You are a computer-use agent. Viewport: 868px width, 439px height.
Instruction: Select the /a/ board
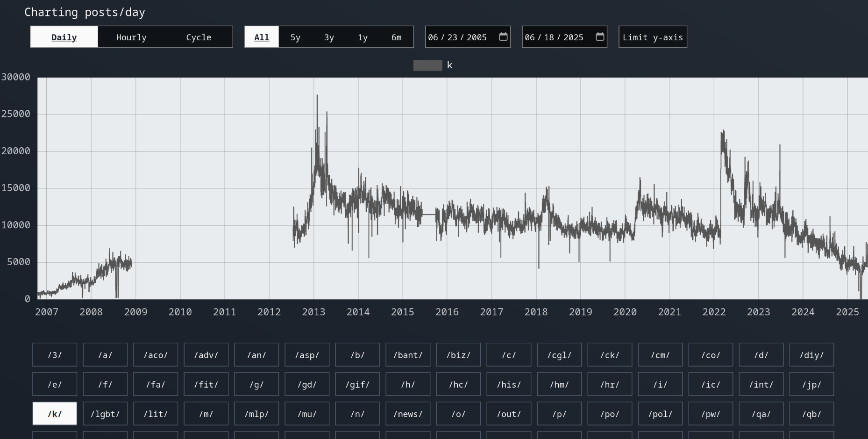pos(105,355)
